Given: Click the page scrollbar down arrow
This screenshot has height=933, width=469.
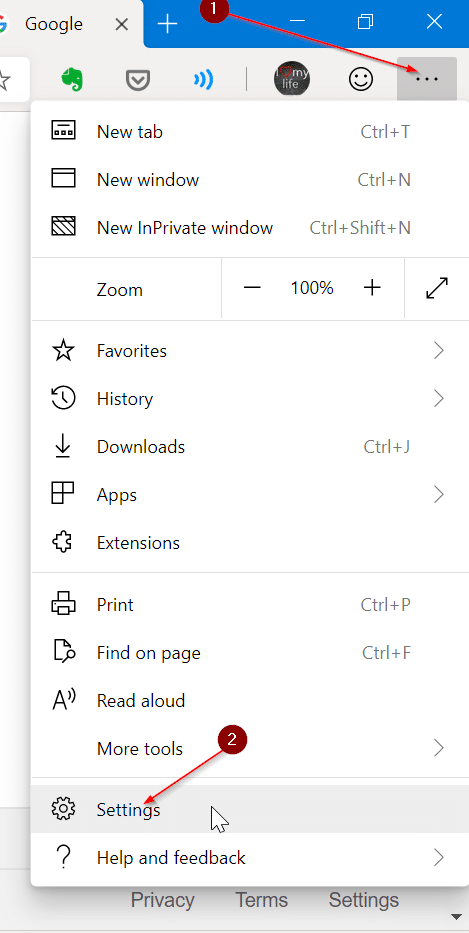Looking at the screenshot, I should [457, 916].
